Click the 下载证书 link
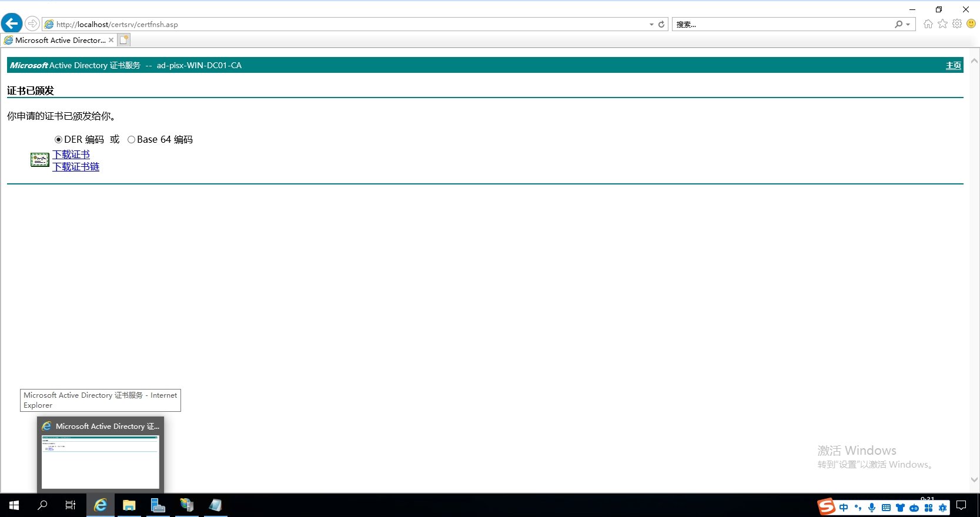 [x=71, y=155]
